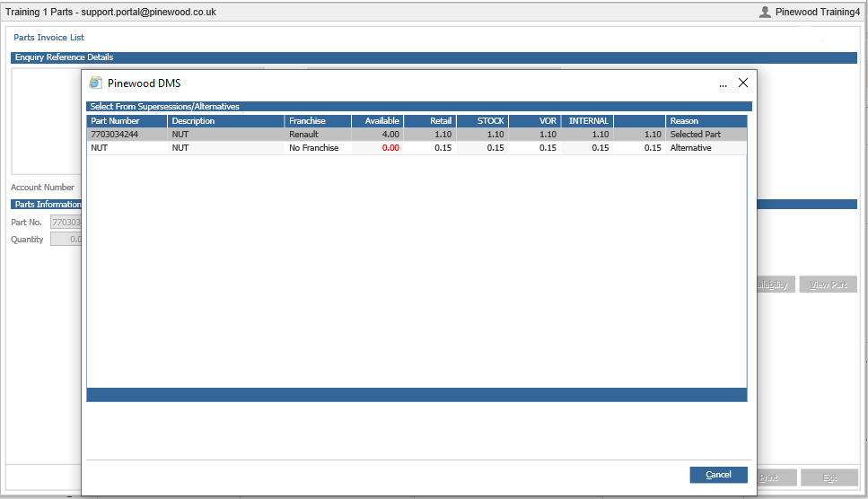
Task: Sort by Part Number column header
Action: (x=127, y=120)
